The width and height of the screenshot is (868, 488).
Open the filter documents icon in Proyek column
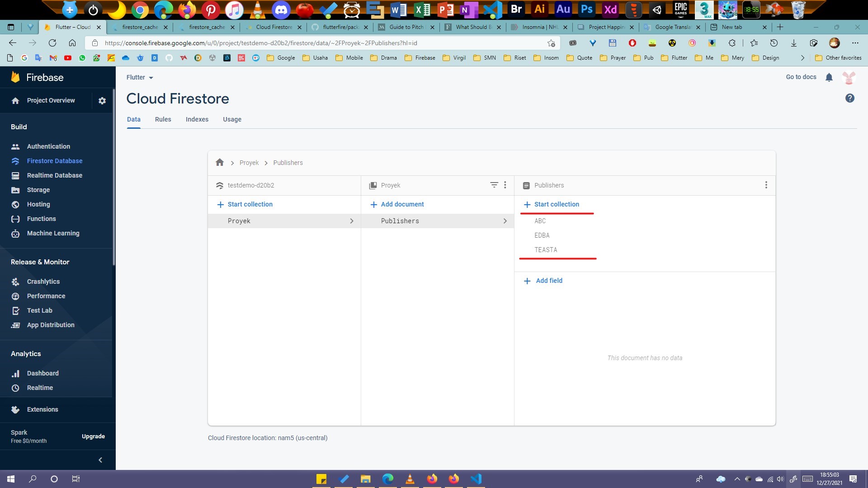point(493,185)
